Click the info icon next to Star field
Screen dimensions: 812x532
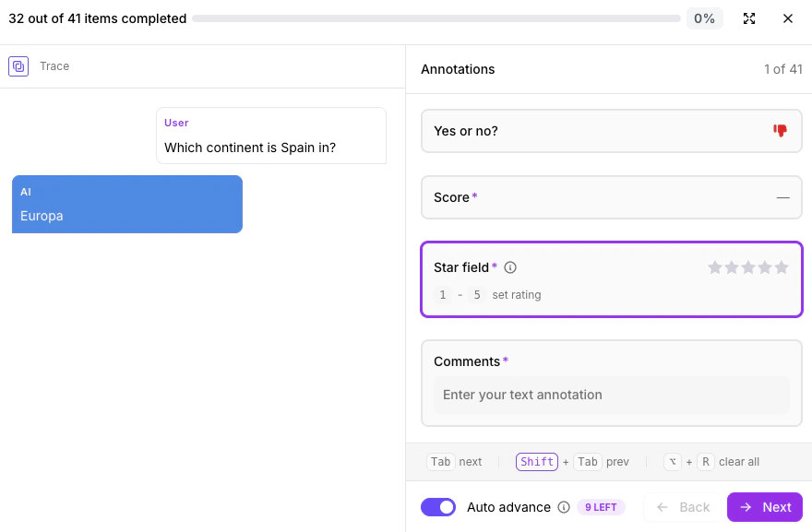click(x=510, y=267)
